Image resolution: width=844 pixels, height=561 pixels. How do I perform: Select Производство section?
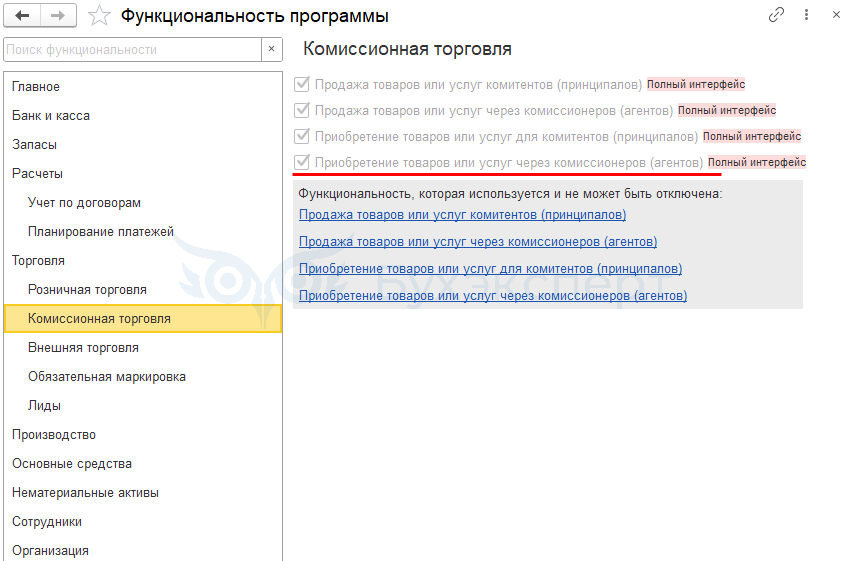pyautogui.click(x=143, y=435)
